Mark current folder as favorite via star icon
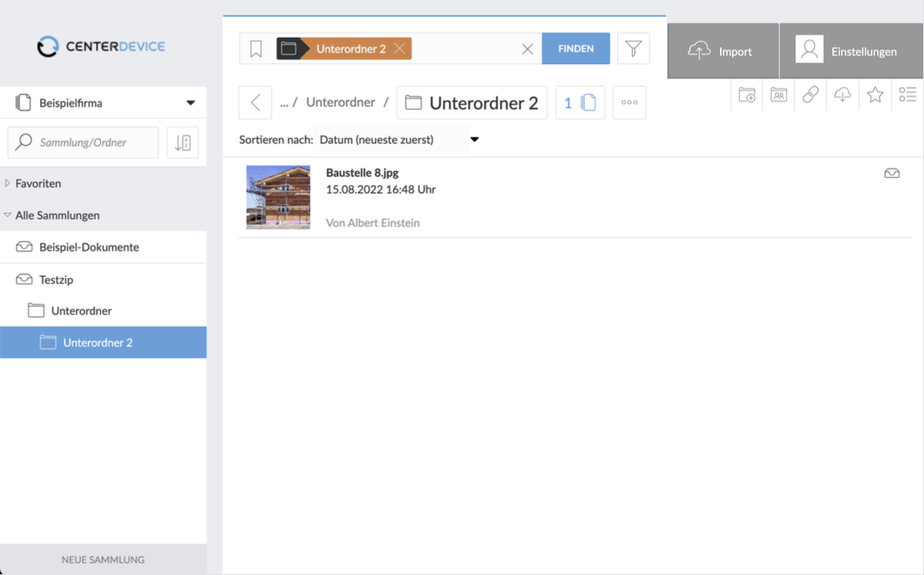This screenshot has height=575, width=924. coord(875,94)
